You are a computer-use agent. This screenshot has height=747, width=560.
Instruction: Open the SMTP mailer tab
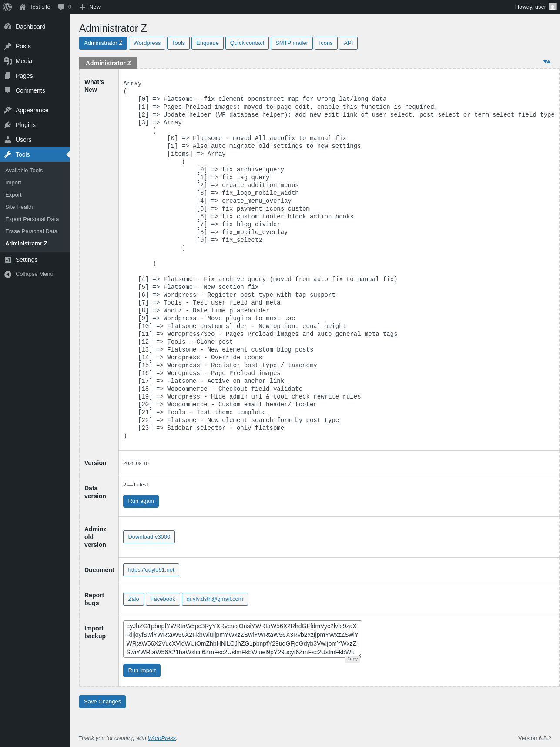[292, 43]
